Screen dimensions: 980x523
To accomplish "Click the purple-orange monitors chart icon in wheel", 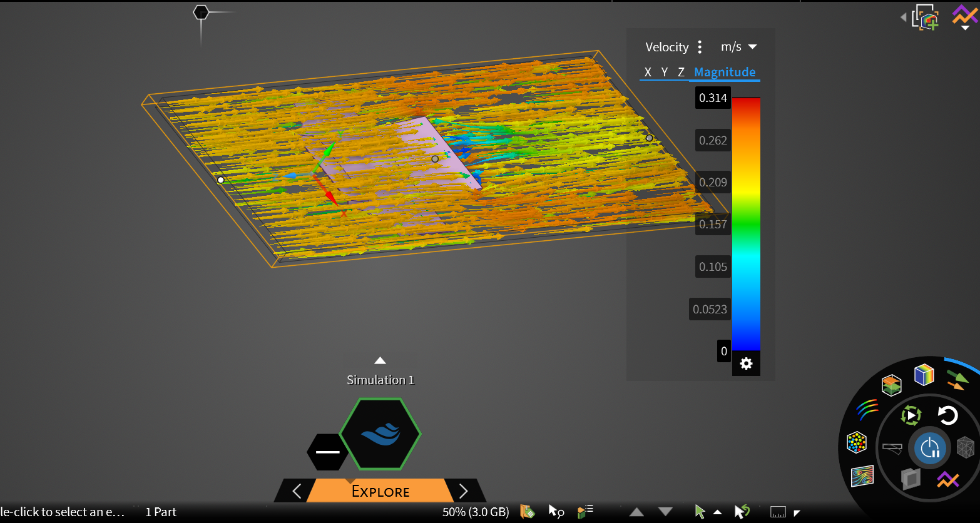I will (947, 480).
